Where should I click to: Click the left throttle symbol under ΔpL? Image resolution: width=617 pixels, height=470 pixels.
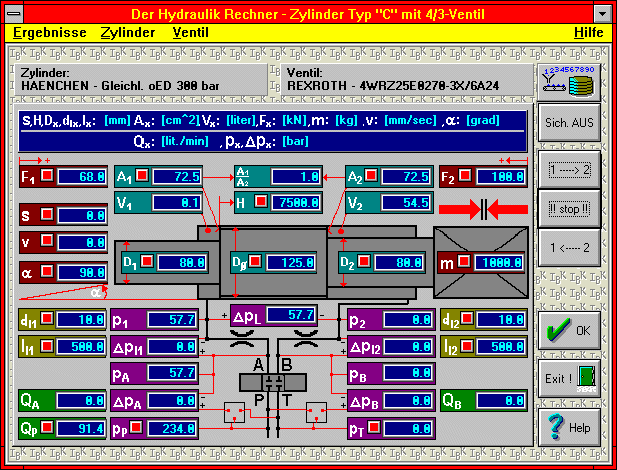coord(242,339)
